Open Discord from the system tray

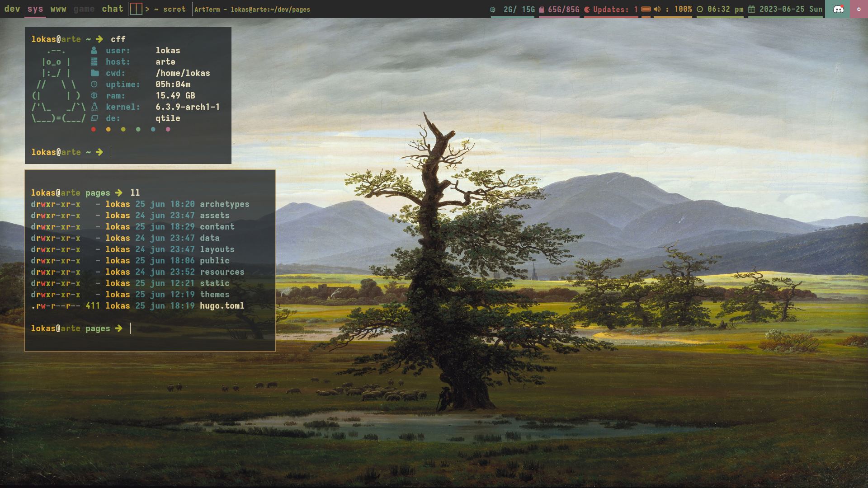[x=838, y=9]
